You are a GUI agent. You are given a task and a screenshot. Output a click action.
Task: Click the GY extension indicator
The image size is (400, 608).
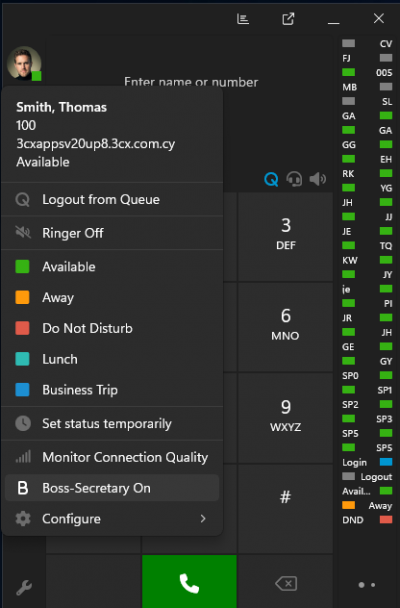367,361
